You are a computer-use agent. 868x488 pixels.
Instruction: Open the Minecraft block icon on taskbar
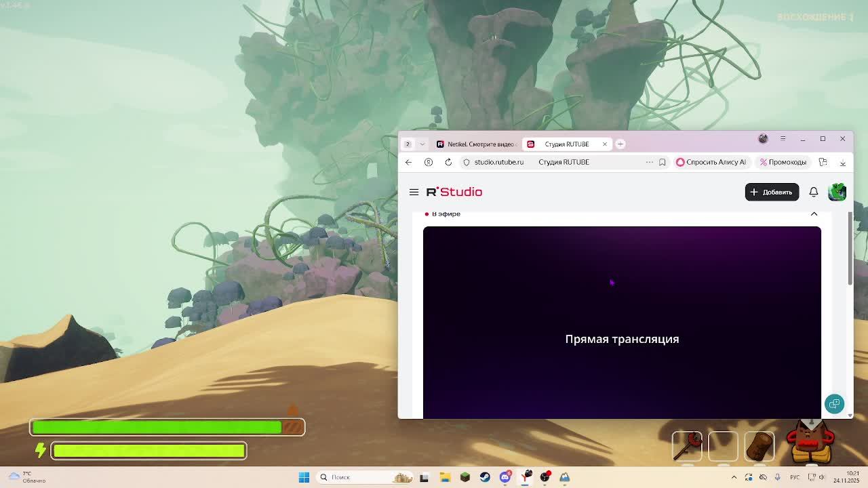465,477
